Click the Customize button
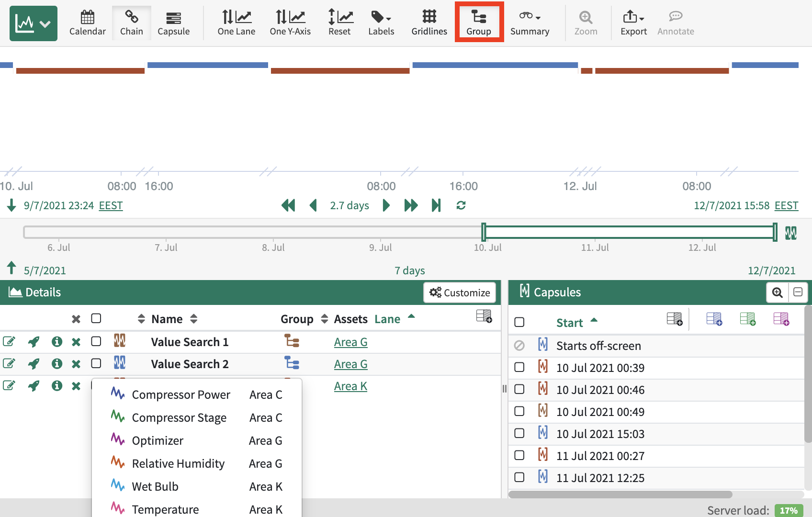Viewport: 812px width, 517px height. (x=460, y=292)
